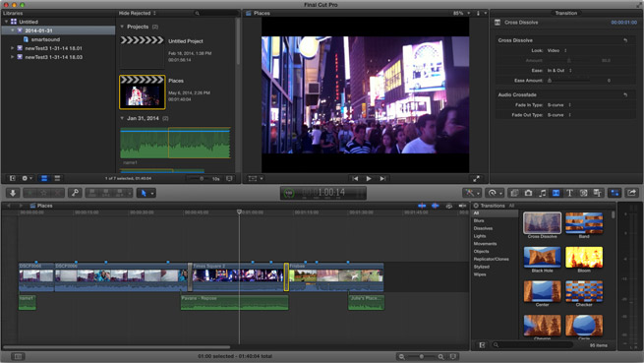
Task: Toggle audio skimming button
Action: (436, 206)
